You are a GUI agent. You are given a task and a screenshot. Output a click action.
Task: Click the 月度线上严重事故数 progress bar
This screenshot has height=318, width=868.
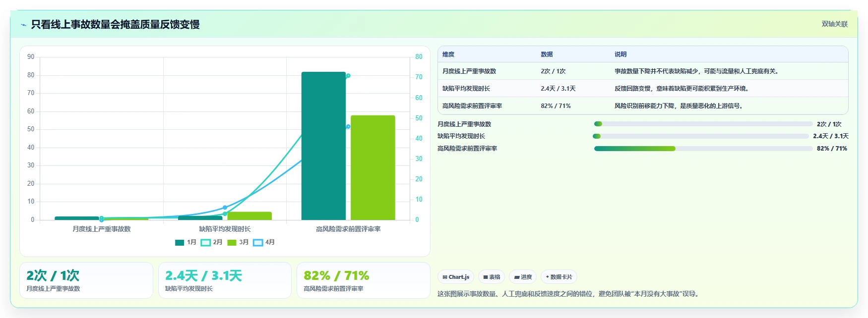pyautogui.click(x=703, y=124)
